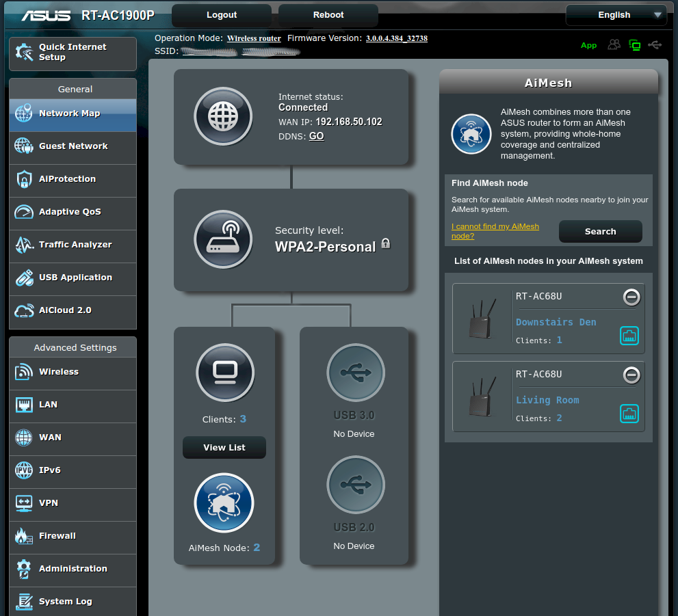Click View List button under Clients
Viewport: 678px width, 616px height.
(x=224, y=448)
